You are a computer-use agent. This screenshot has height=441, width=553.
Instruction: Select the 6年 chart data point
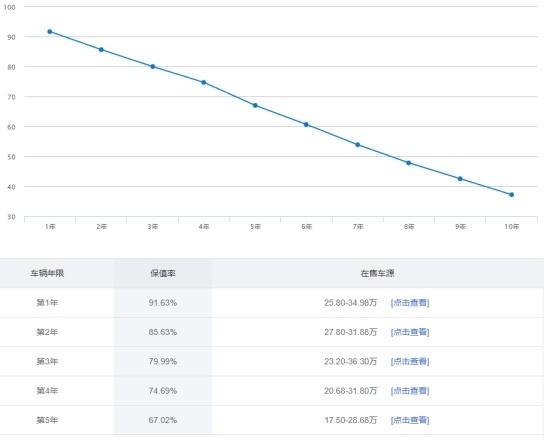306,125
